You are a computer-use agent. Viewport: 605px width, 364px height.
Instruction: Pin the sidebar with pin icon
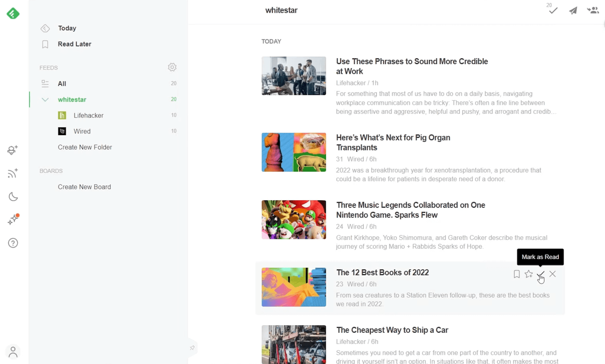click(192, 348)
